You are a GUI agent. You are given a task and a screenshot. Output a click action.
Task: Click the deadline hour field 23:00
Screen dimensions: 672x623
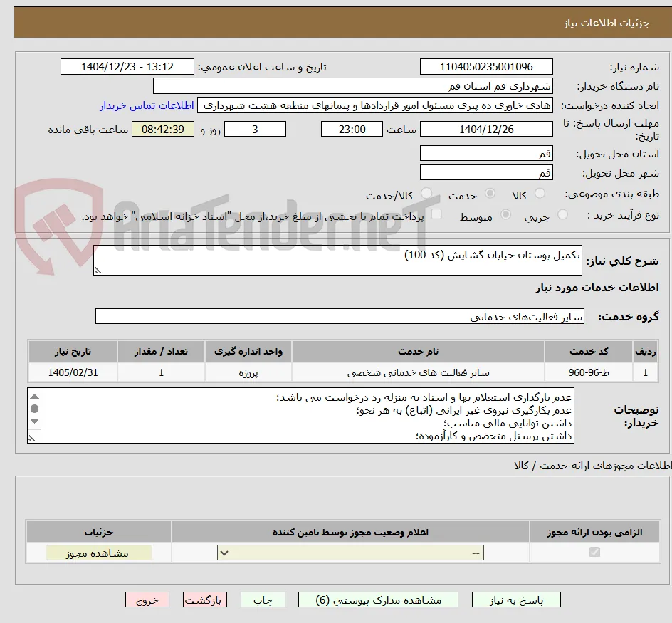352,129
